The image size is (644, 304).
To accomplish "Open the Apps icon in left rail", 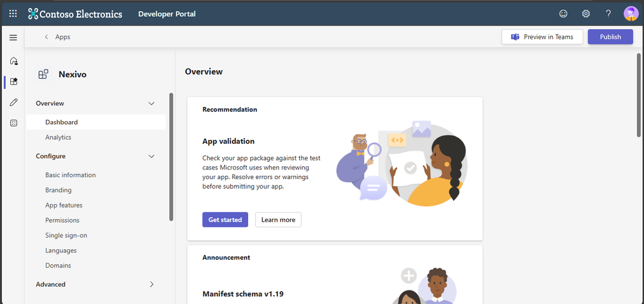I will tap(14, 82).
